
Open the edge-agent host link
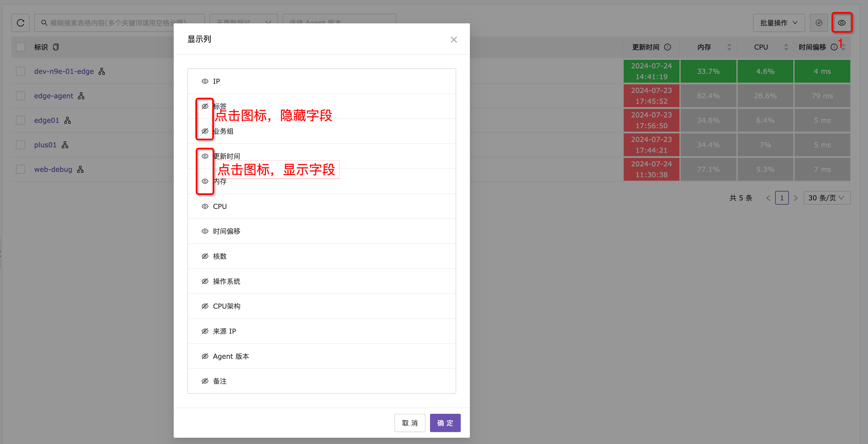(x=54, y=96)
